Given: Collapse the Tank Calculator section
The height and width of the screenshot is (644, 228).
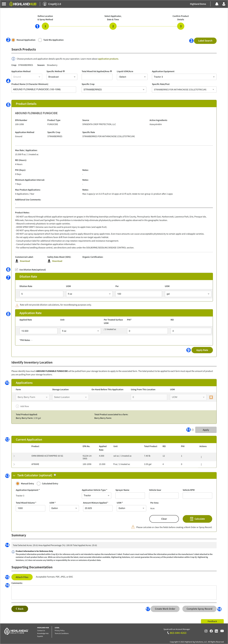Looking at the screenshot, I should [x=14, y=475].
